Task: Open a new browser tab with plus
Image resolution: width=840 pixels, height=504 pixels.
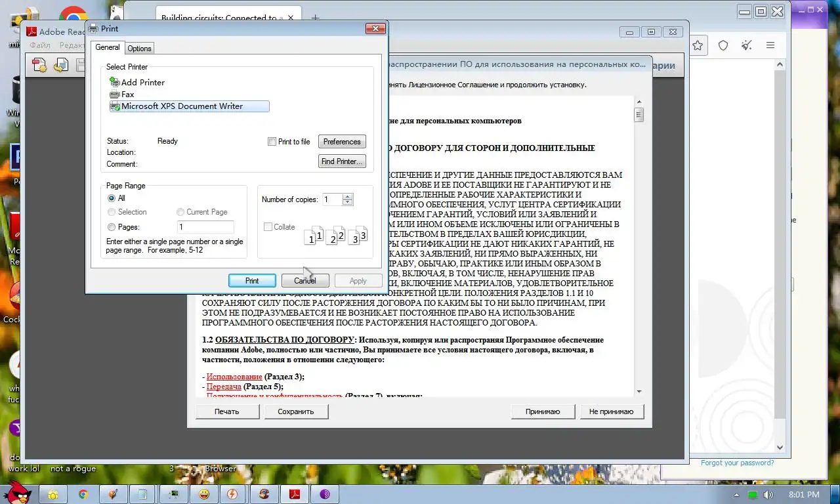Action: [x=315, y=18]
